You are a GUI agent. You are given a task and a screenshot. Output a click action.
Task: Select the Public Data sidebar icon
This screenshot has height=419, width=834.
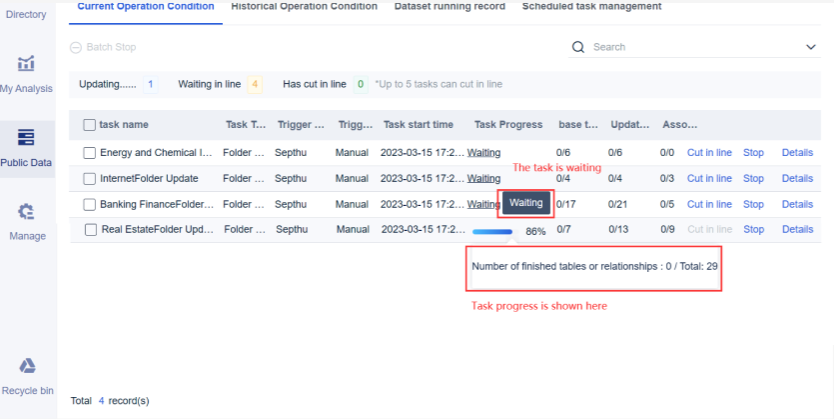26,137
